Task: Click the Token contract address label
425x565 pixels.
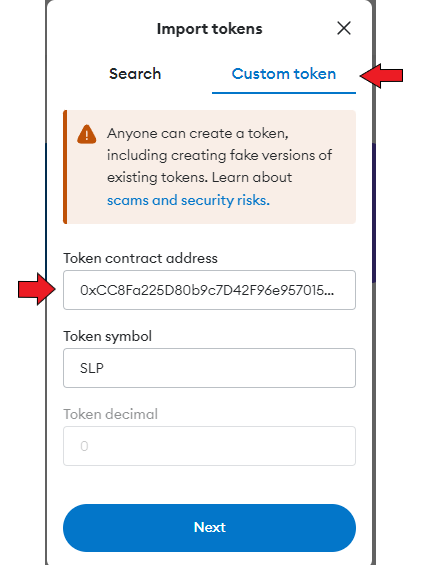Action: pyautogui.click(x=141, y=258)
